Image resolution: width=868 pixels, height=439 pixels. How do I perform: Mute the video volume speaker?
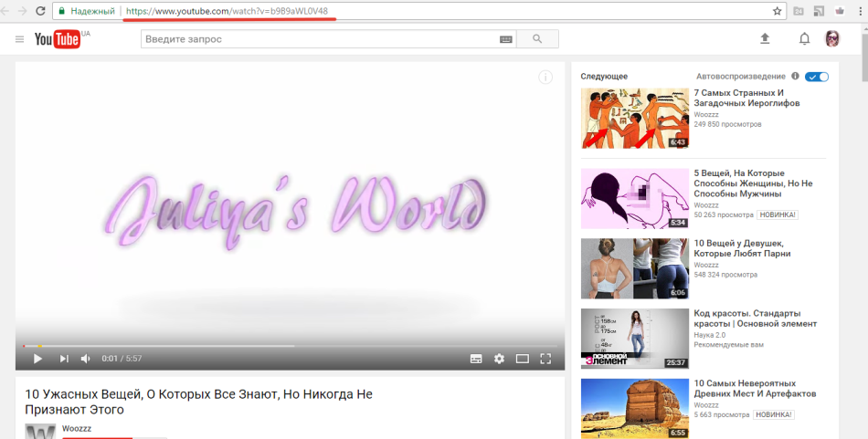86,359
